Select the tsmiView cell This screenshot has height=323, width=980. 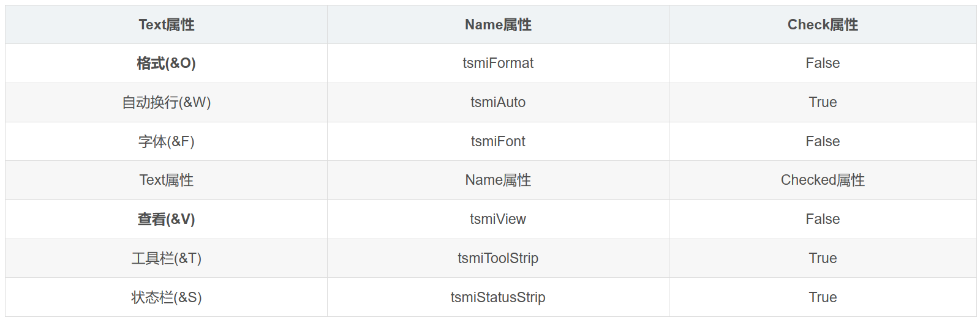click(x=498, y=219)
